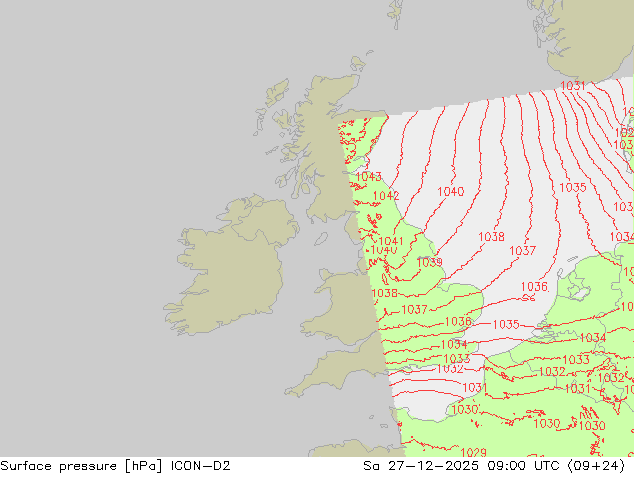Click the 1029 isobar label
The width and height of the screenshot is (634, 490).
tap(473, 452)
